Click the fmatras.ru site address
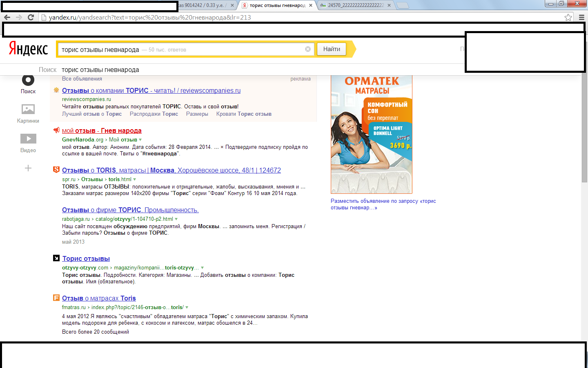This screenshot has width=588, height=368. tap(74, 307)
